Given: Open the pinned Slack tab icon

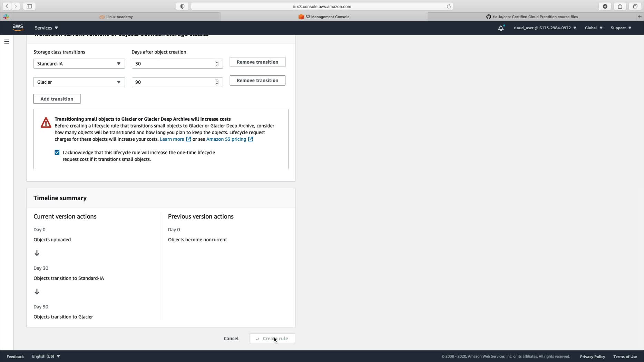Looking at the screenshot, I should coord(6,17).
